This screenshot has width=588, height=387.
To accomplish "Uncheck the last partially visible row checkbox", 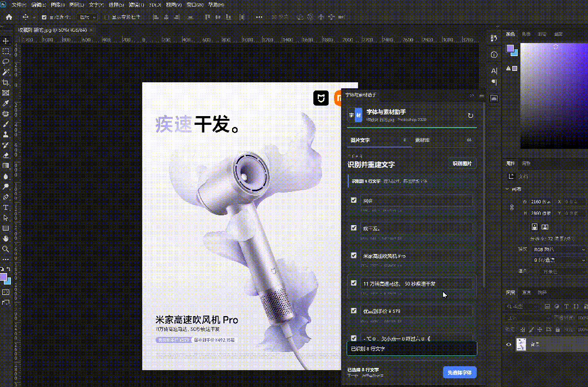I will 354,338.
